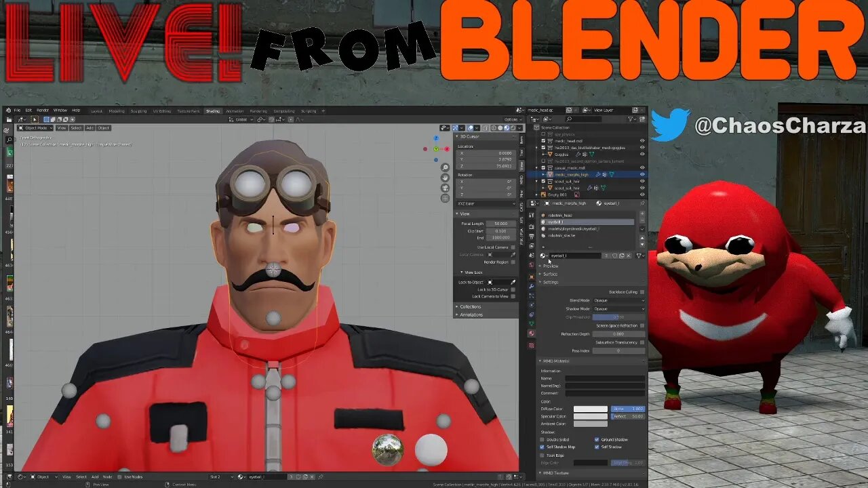
Task: Enable the Lock to 3D Cursor checkbox
Action: pos(513,289)
